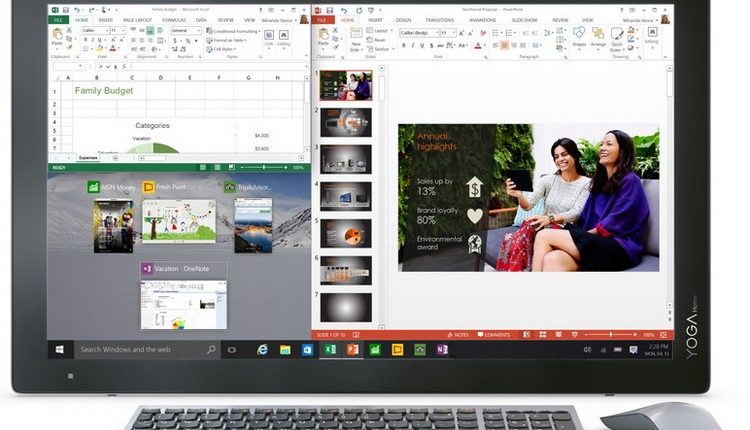Viewport: 750px width, 430px height.
Task: Click the Task View taskbar icon
Action: click(x=232, y=350)
